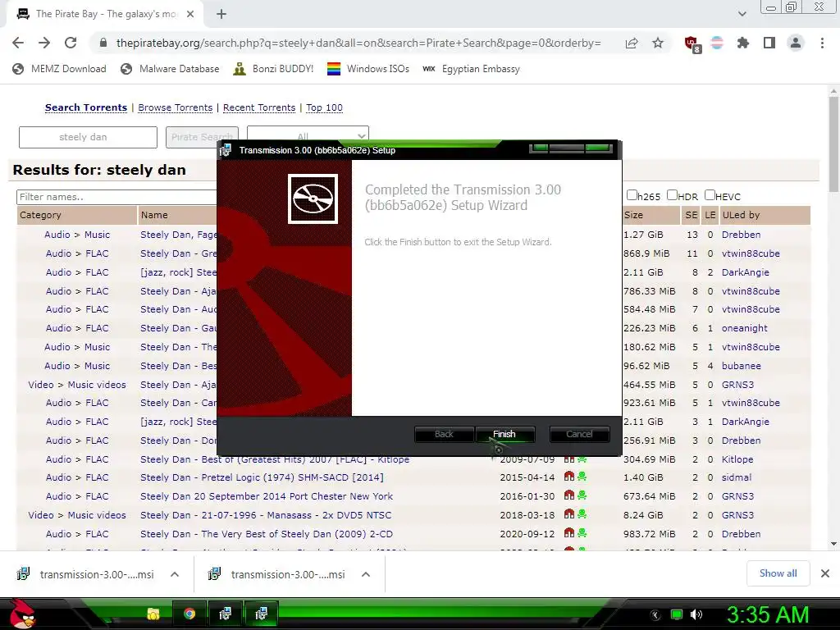This screenshot has height=630, width=840.
Task: Click the striped flag extension icon
Action: click(717, 43)
